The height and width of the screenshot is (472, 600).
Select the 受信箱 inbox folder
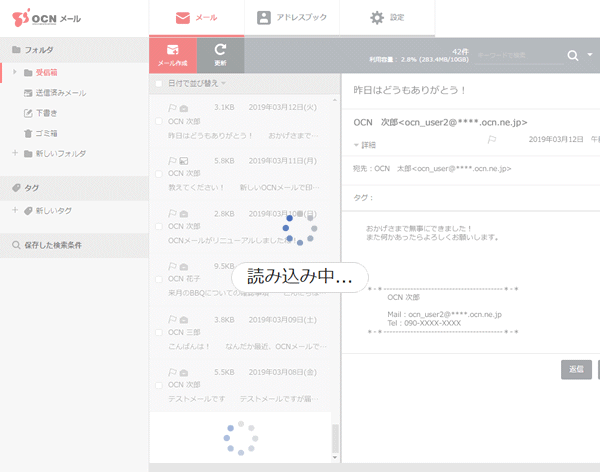(46, 72)
